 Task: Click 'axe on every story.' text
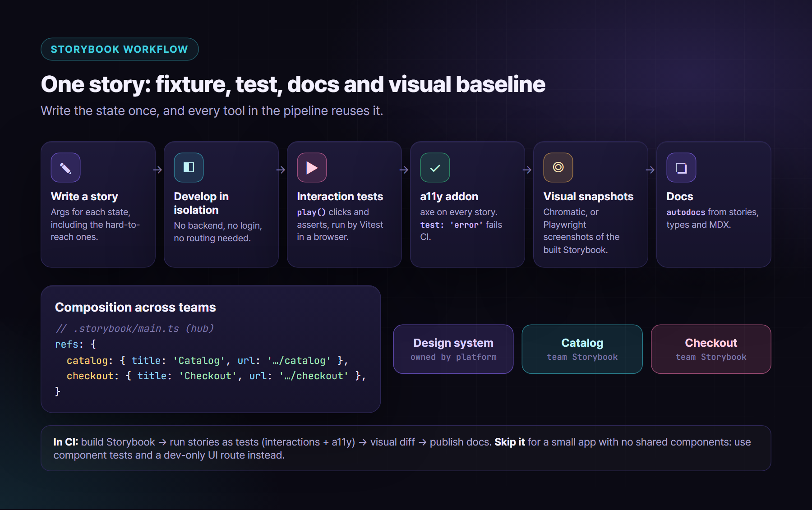point(459,212)
